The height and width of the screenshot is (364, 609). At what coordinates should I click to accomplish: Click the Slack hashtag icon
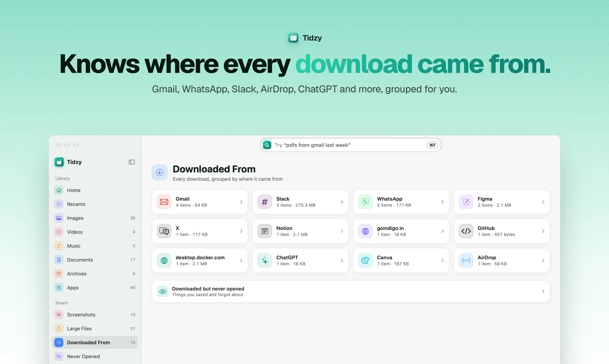(x=265, y=202)
